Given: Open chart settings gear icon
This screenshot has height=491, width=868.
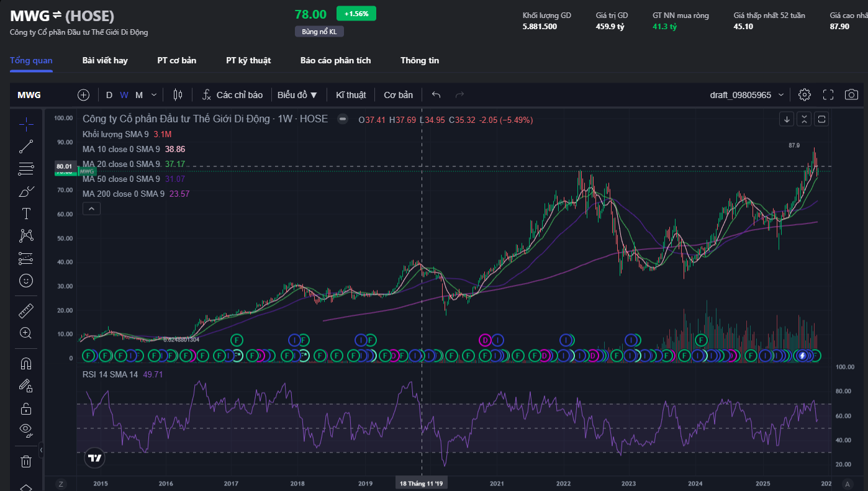Looking at the screenshot, I should tap(805, 95).
